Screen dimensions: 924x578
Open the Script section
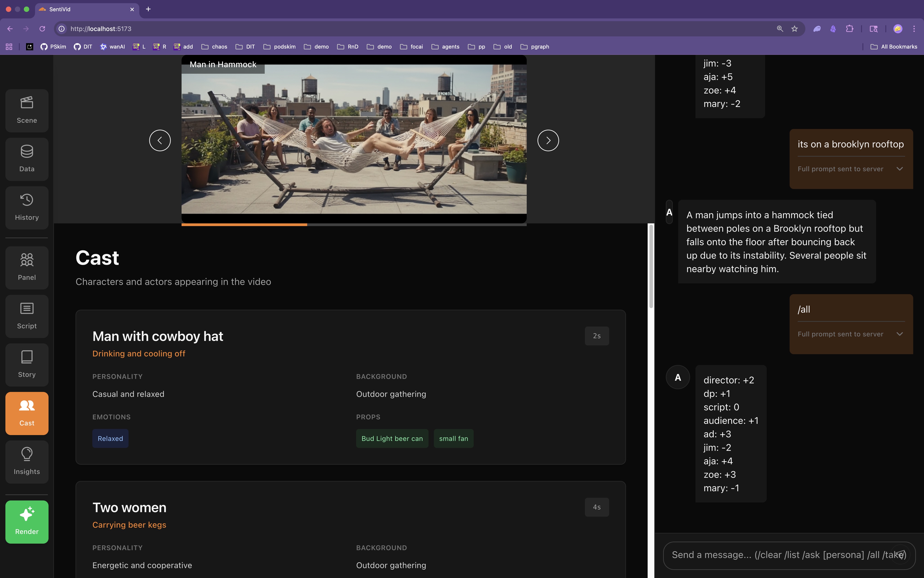tap(27, 316)
